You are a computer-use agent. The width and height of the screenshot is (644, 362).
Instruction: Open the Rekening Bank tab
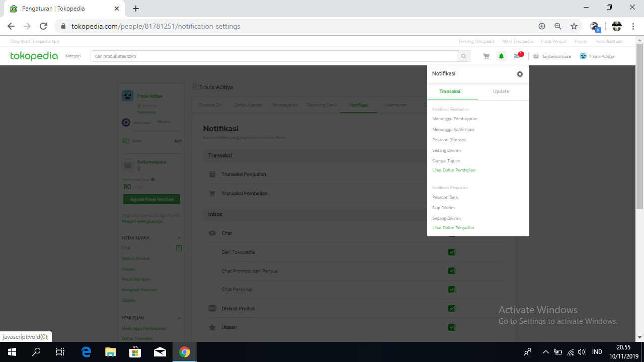(x=323, y=105)
